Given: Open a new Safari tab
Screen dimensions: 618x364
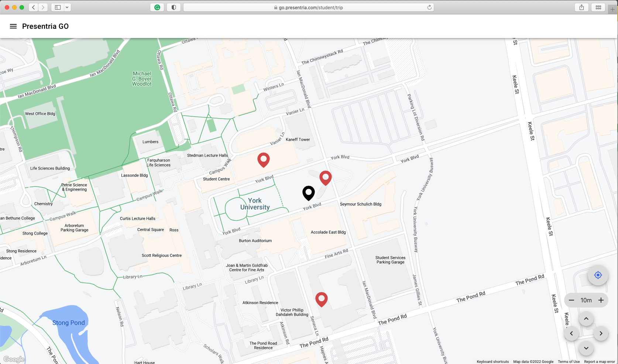Looking at the screenshot, I should (612, 9).
